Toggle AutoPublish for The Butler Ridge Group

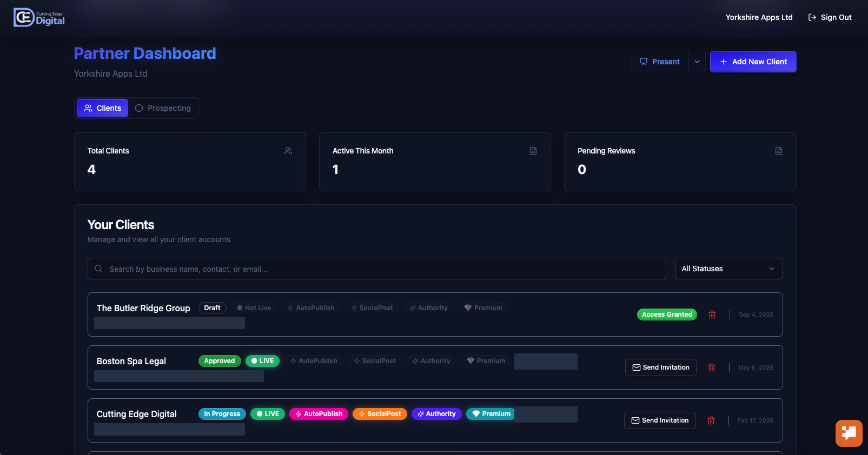(311, 308)
